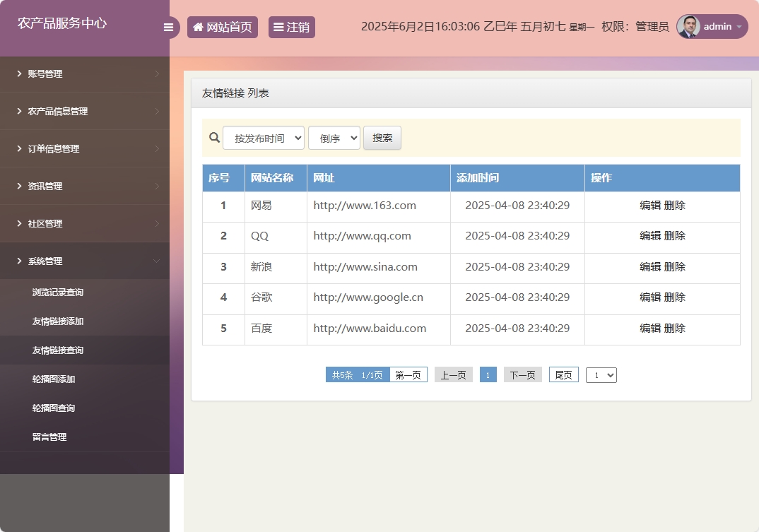Image resolution: width=759 pixels, height=532 pixels.
Task: Delete the 百度 link entry
Action: point(675,329)
